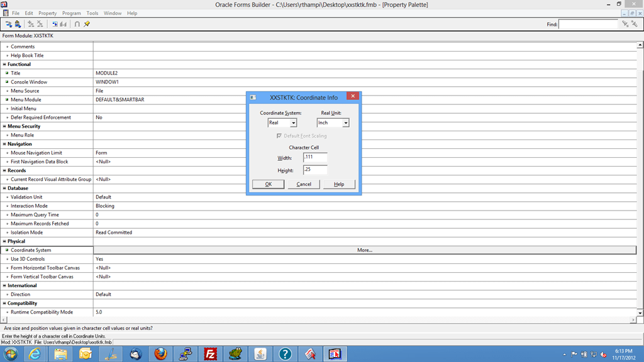The image size is (644, 362).
Task: Click the Add Property toolbar icon
Action: (31, 25)
